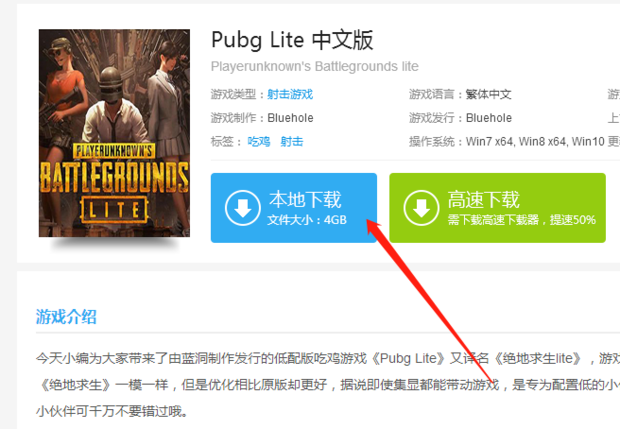Click the 游戏介绍 section heading
620x429 pixels.
(x=66, y=317)
